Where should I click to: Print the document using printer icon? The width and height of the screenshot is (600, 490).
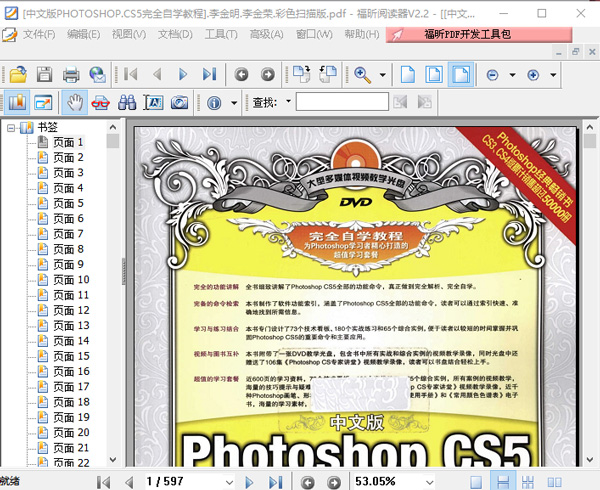pyautogui.click(x=71, y=74)
